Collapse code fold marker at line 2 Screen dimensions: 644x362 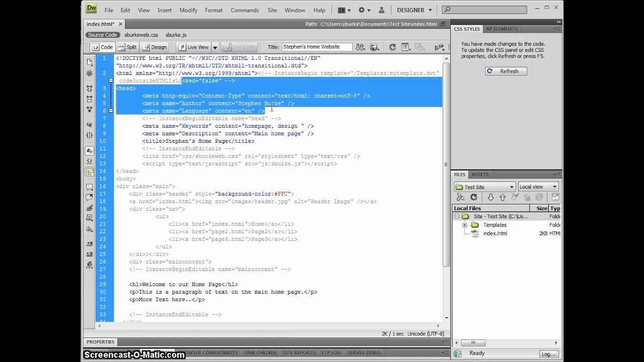111,80
